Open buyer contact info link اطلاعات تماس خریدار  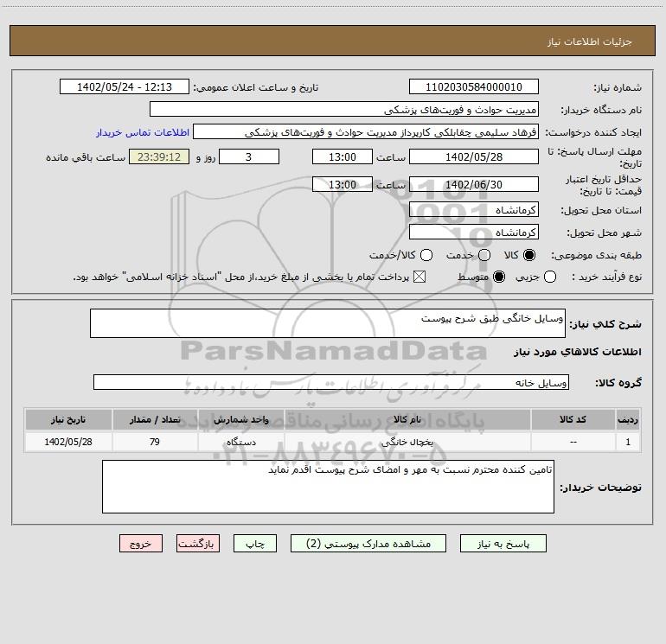click(x=143, y=132)
